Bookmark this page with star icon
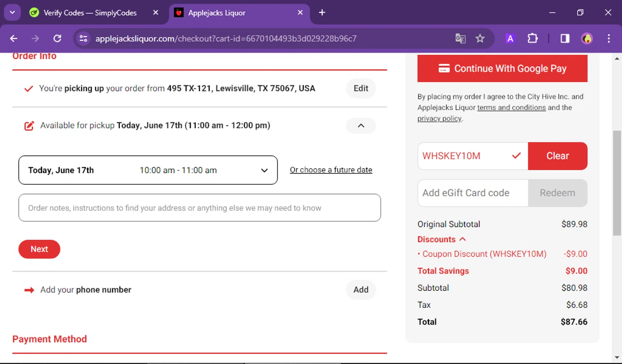The image size is (622, 364). [x=480, y=39]
